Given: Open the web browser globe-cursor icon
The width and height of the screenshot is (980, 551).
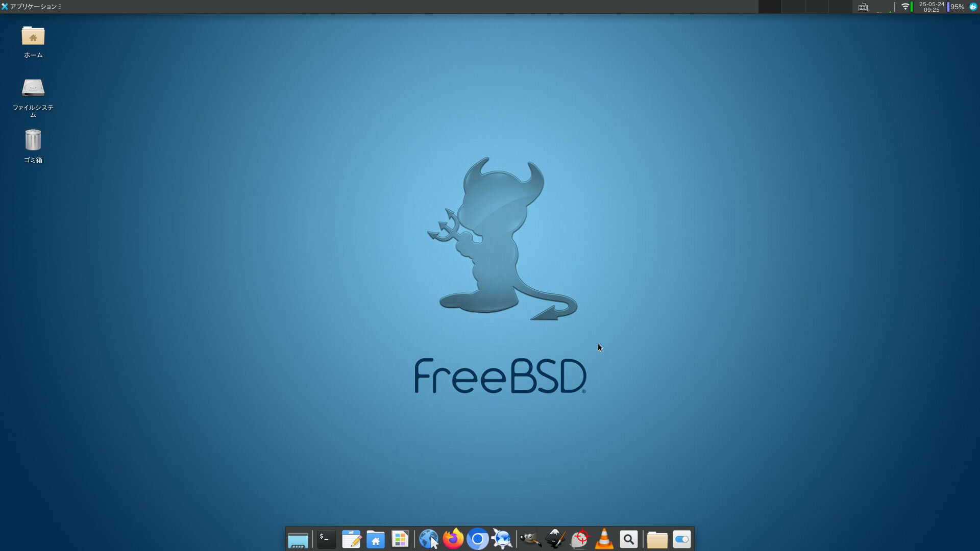Looking at the screenshot, I should coord(429,539).
